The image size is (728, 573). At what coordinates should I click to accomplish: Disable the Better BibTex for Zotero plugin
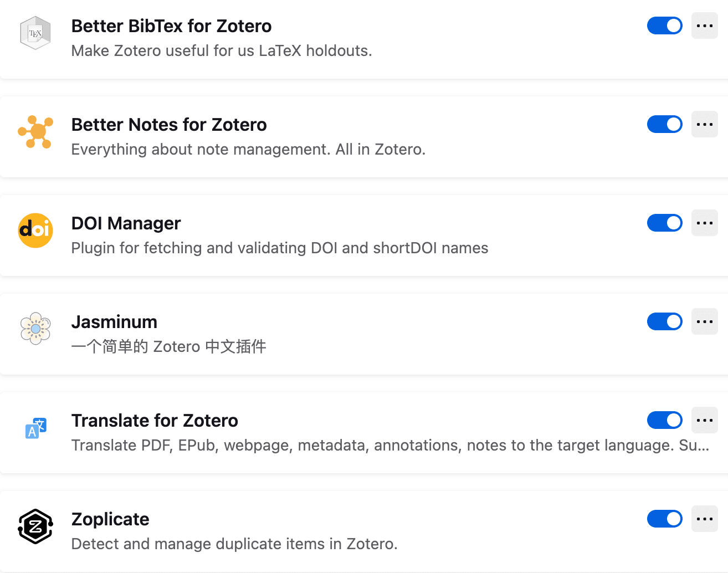click(x=665, y=25)
